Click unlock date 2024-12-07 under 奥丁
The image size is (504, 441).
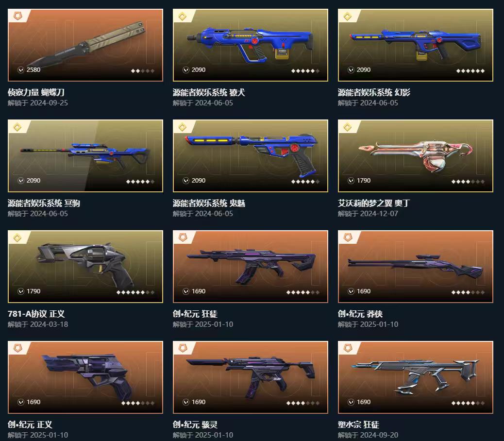[379, 214]
